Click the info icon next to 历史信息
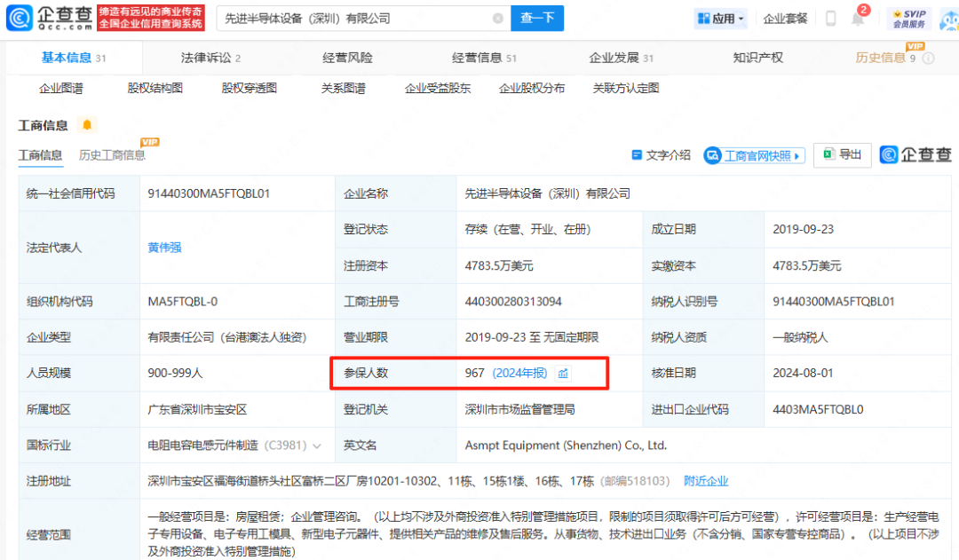Screen dimensions: 959x560 point(928,58)
